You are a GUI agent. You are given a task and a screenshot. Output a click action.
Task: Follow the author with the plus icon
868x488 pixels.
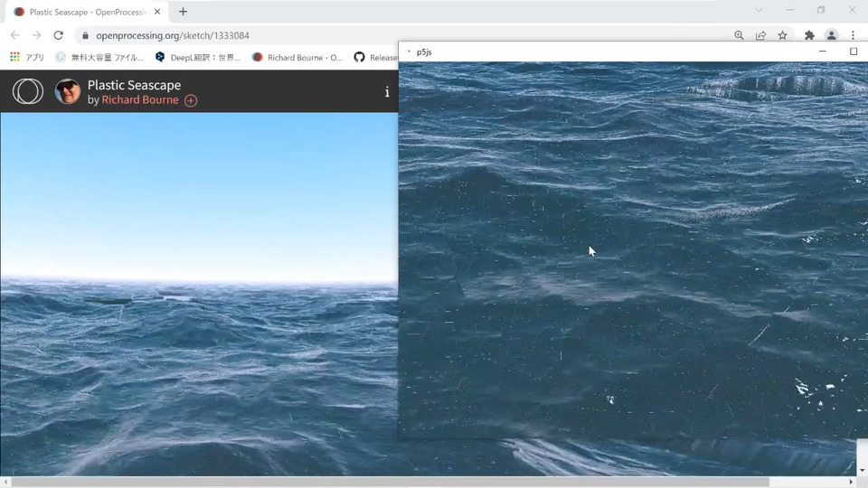(x=191, y=100)
